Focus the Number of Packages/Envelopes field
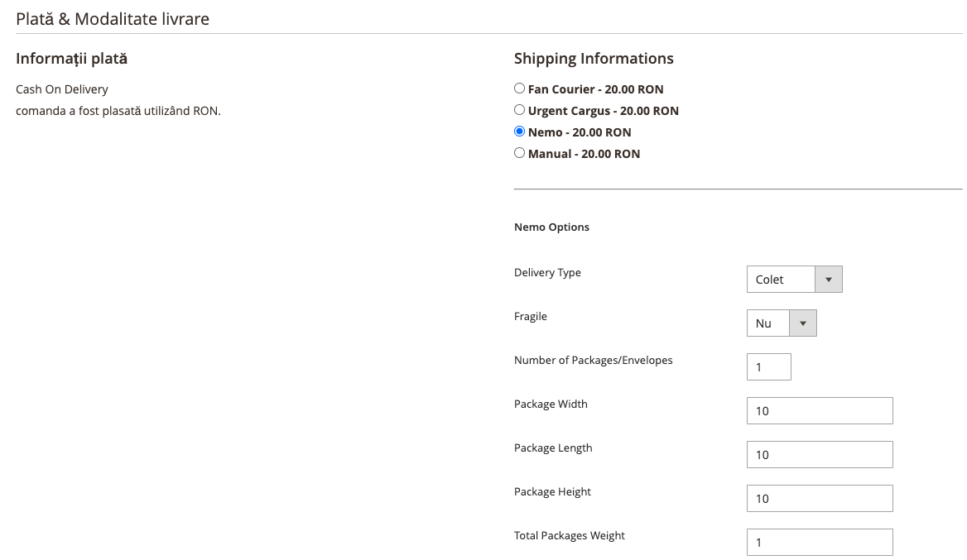 [x=768, y=366]
